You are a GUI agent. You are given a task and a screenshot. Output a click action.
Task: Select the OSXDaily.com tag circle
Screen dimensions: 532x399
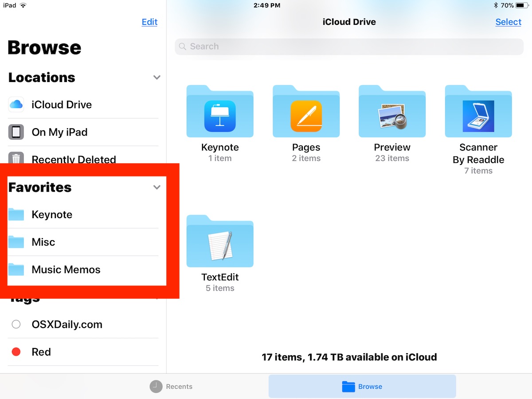point(16,325)
